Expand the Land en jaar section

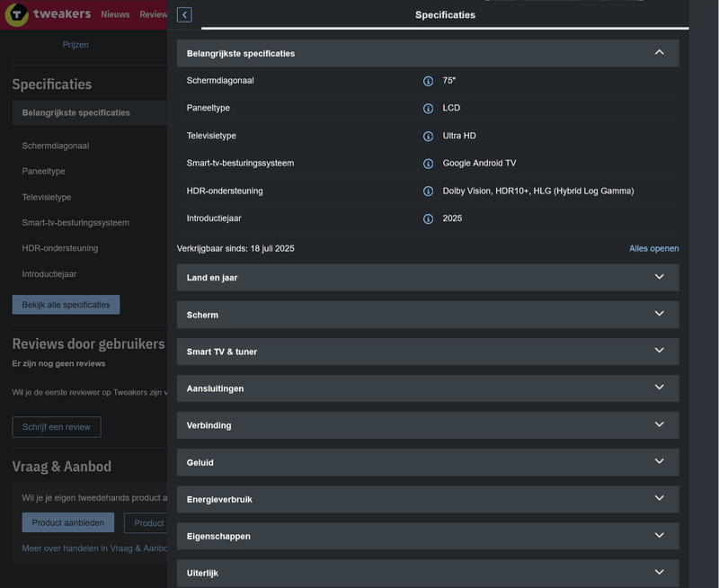pos(659,277)
